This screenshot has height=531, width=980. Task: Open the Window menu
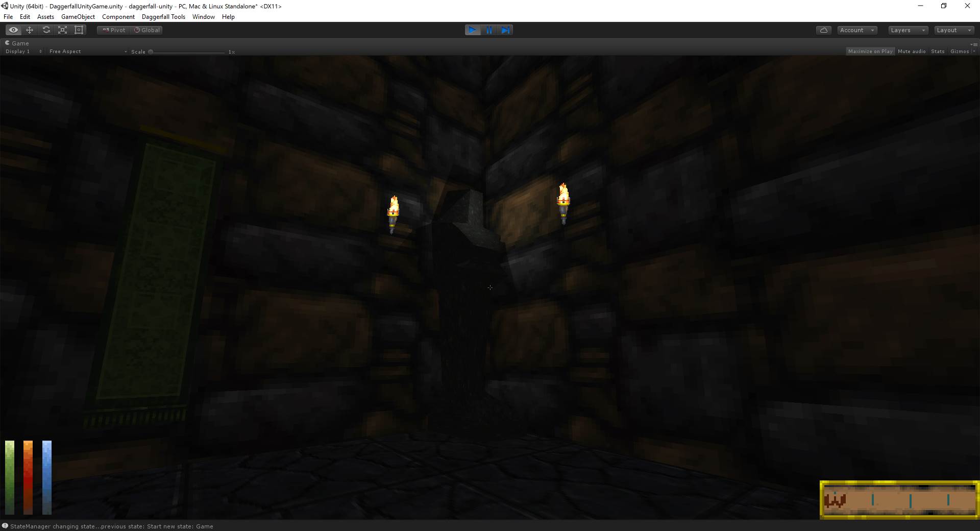[x=203, y=17]
